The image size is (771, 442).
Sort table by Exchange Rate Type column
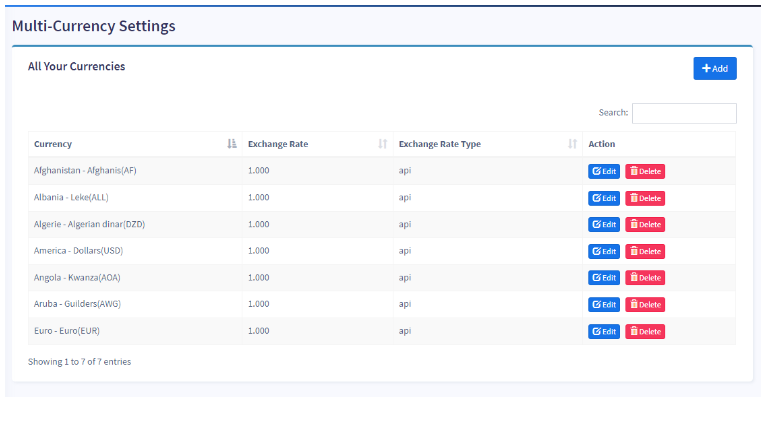488,144
